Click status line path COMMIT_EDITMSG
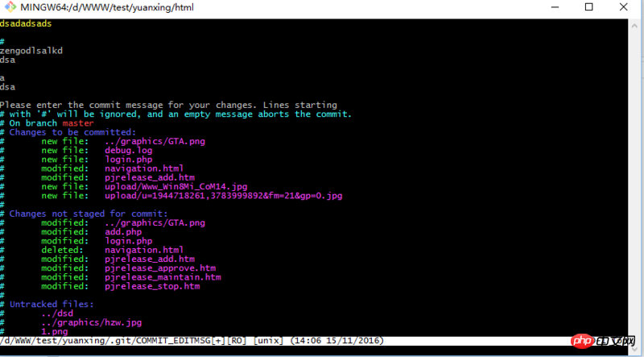The height and width of the screenshot is (357, 644). click(105, 341)
